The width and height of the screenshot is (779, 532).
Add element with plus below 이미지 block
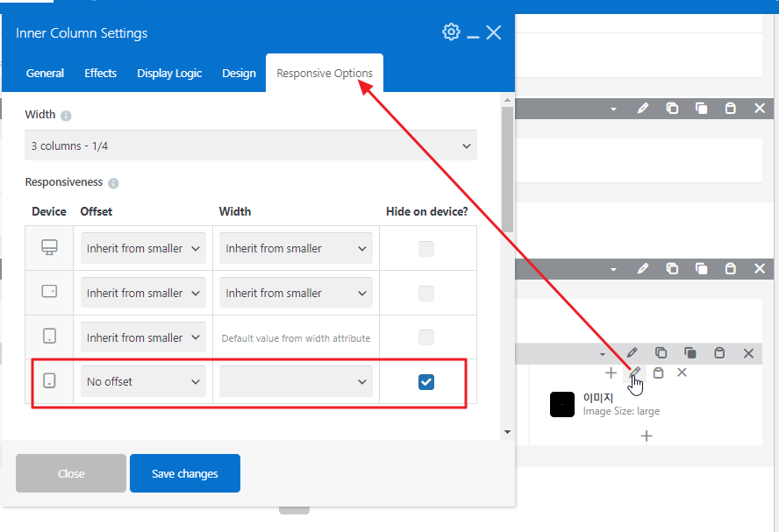click(647, 436)
